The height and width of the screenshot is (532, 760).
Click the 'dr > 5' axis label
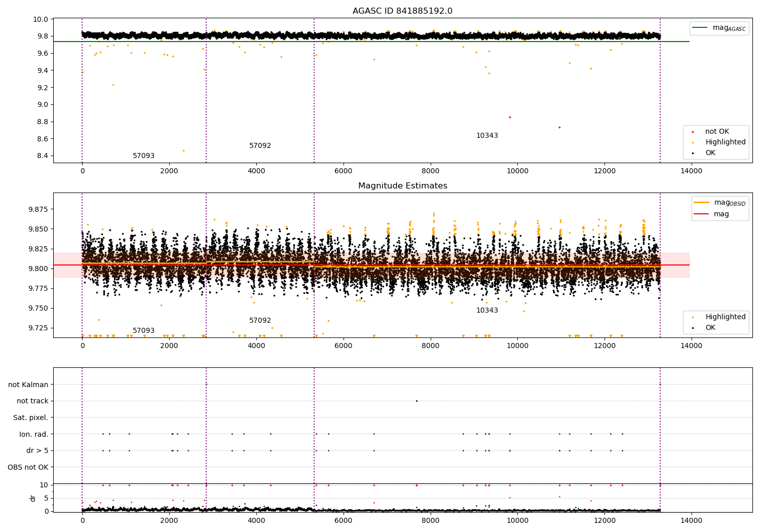37,450
